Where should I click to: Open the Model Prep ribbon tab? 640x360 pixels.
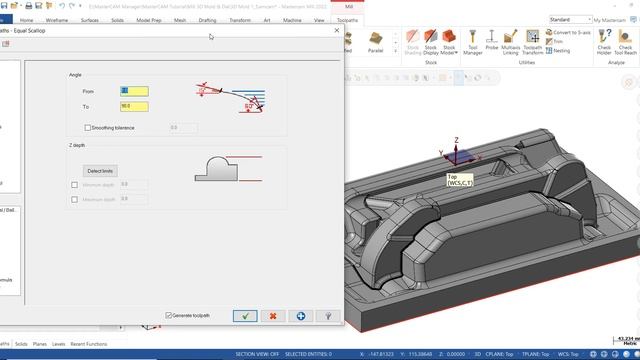[149, 20]
